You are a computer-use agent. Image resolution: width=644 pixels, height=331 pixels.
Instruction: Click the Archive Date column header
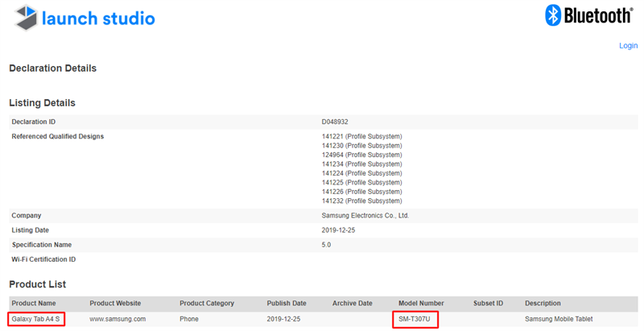353,304
